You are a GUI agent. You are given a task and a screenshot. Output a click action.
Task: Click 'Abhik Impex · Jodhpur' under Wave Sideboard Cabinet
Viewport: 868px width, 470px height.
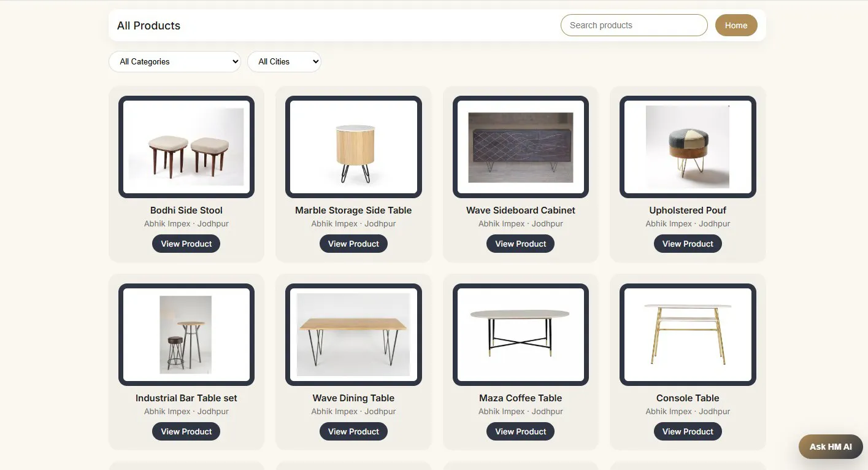pos(521,224)
